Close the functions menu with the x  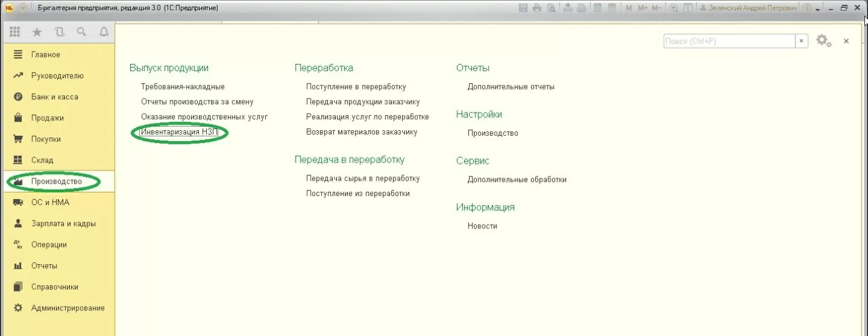845,41
